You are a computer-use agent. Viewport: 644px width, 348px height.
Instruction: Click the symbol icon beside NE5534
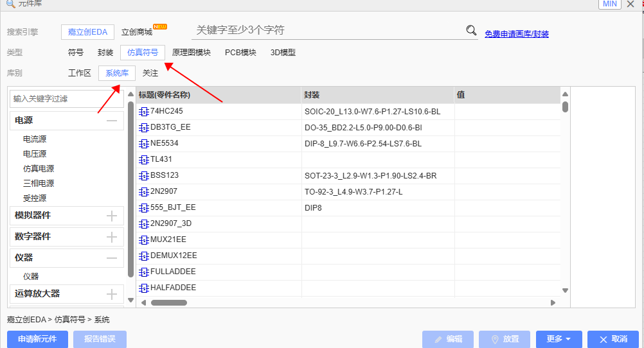(x=143, y=144)
